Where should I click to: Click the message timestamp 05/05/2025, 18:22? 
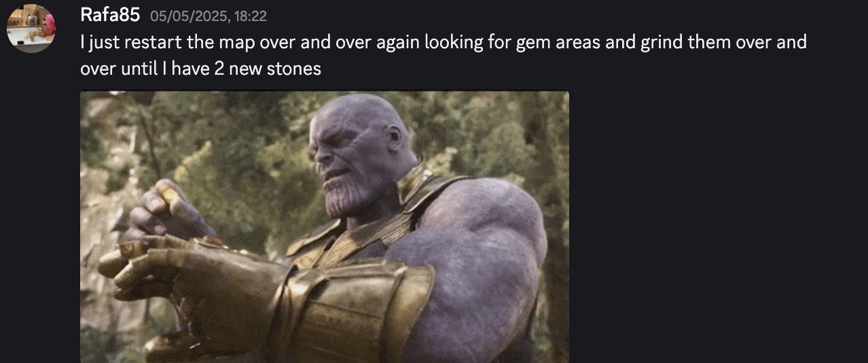click(209, 16)
